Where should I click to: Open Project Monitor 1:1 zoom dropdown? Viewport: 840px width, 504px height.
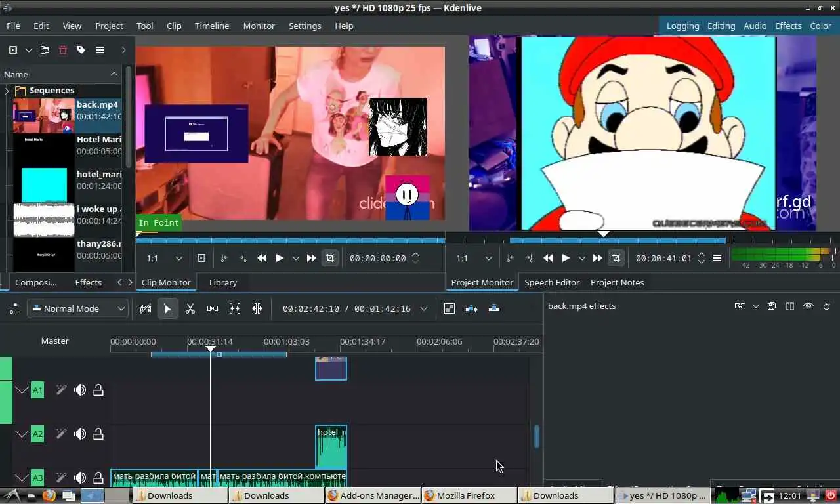[x=474, y=258]
